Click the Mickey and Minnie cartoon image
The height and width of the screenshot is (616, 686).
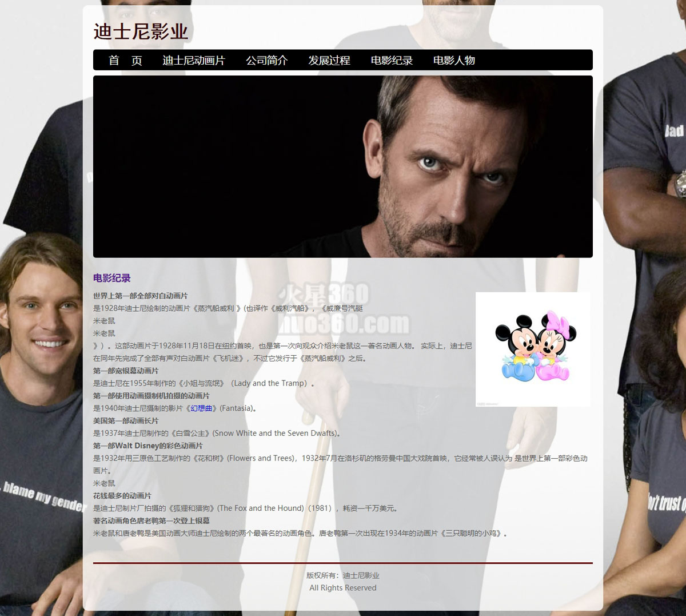coord(533,349)
